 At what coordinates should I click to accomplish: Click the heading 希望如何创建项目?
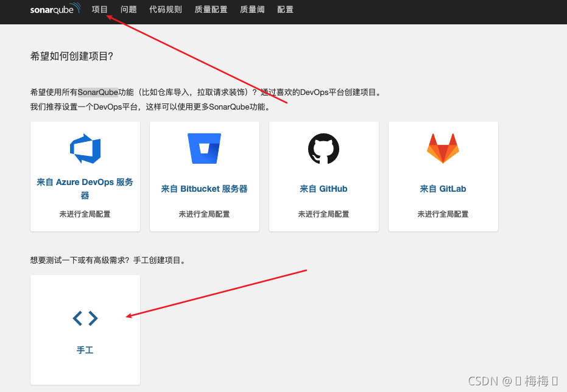point(72,56)
